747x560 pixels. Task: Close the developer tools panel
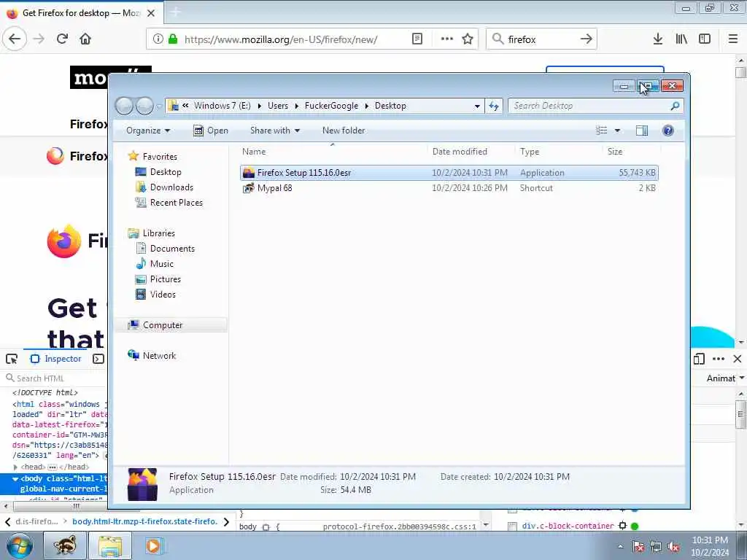pos(738,359)
